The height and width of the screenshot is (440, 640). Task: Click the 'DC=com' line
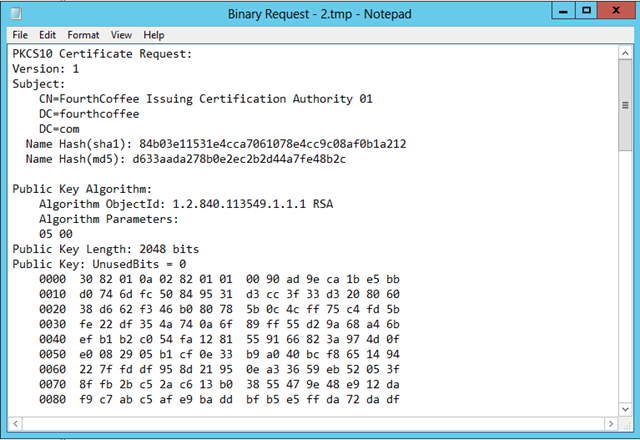pos(59,129)
